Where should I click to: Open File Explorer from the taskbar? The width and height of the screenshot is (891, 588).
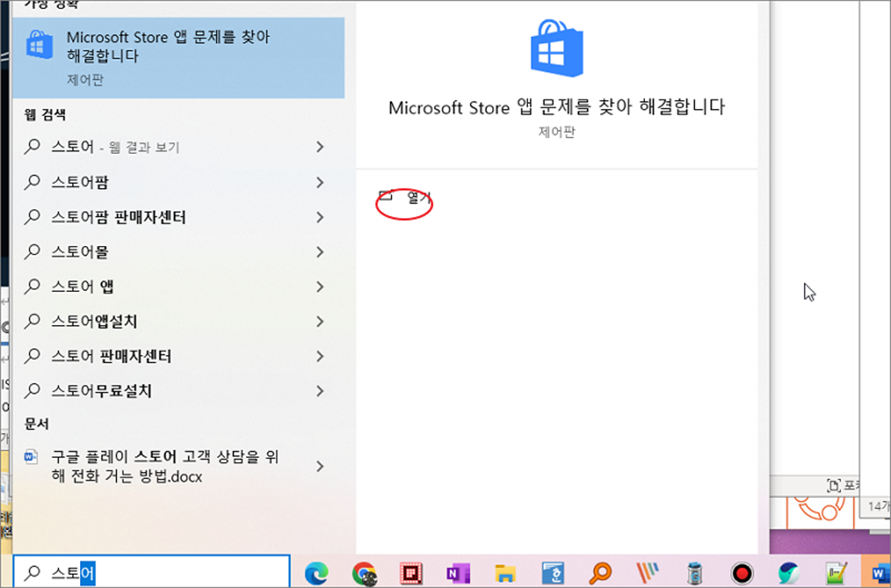tap(505, 573)
